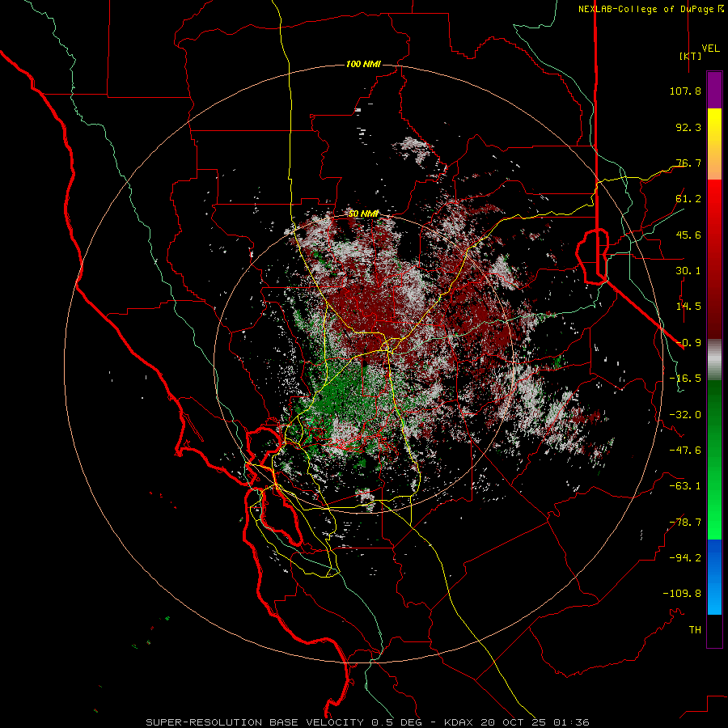Image resolution: width=728 pixels, height=728 pixels.
Task: Click the yellow-orange segment of the color bar
Action: point(714,144)
